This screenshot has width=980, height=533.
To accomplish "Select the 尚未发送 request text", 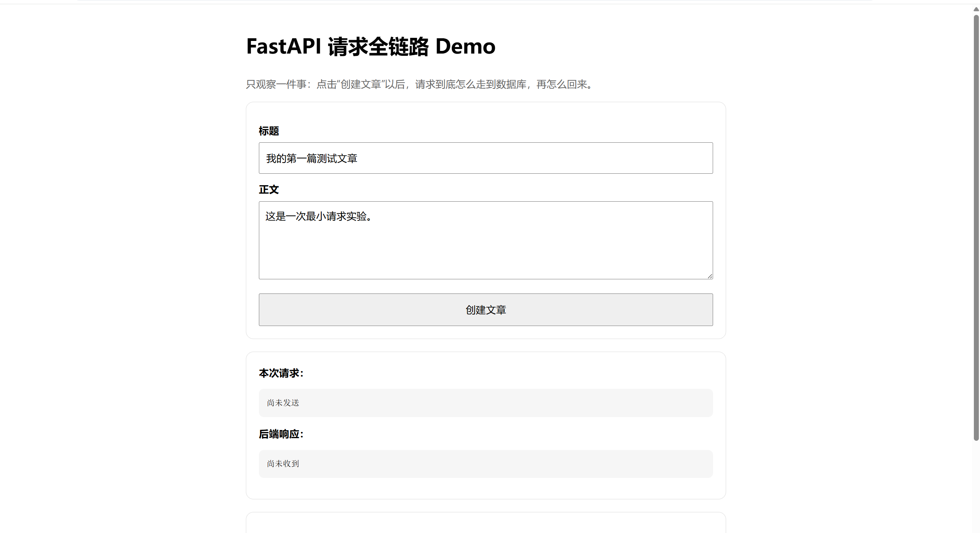I will 283,403.
